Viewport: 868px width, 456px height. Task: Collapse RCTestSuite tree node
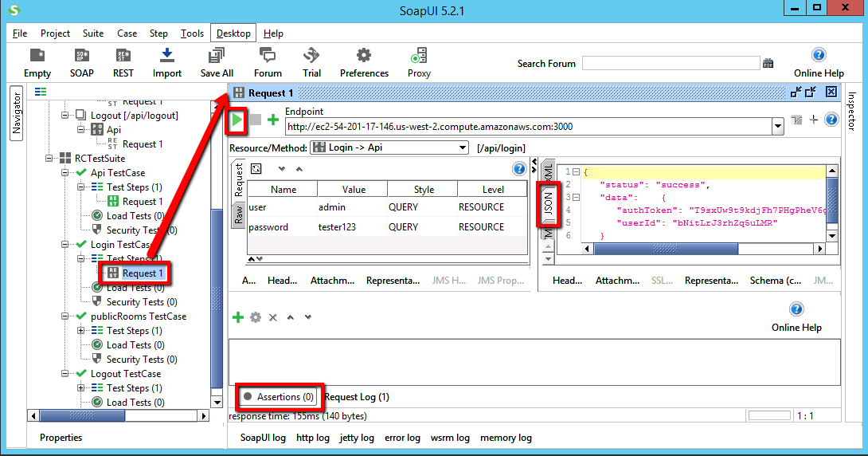49,159
